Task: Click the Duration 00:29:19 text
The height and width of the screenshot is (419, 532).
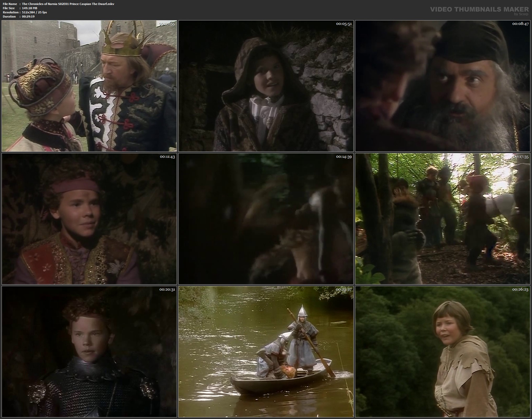Action: pos(28,17)
